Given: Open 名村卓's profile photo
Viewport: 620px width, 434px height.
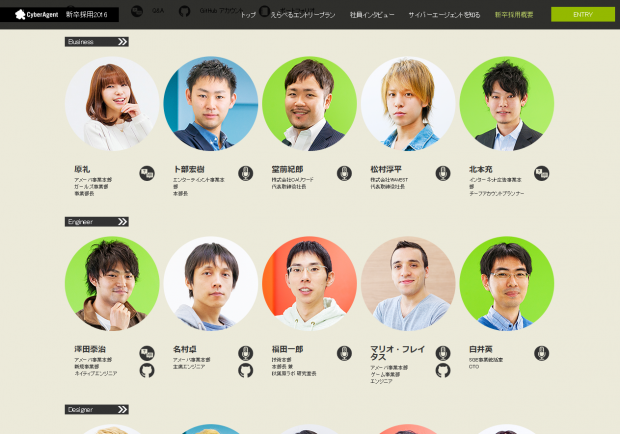Looking at the screenshot, I should [211, 283].
